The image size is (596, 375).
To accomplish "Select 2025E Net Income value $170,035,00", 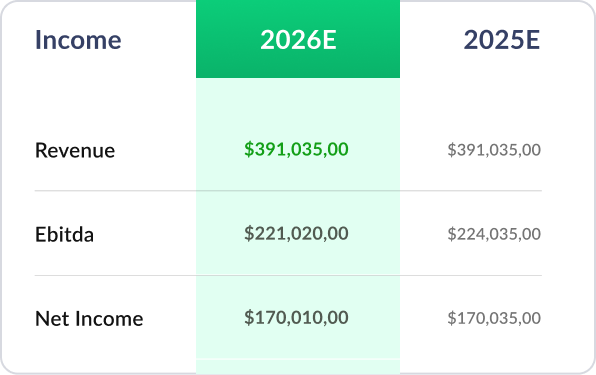I will (x=494, y=318).
